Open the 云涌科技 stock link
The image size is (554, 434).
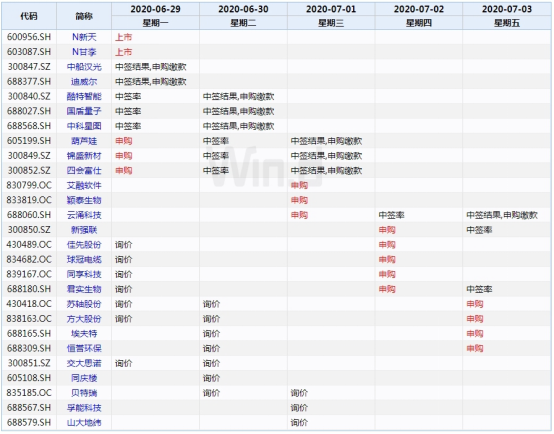[x=84, y=215]
